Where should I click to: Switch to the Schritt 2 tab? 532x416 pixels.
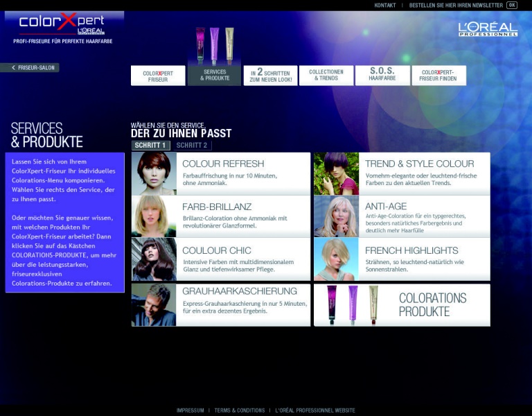coord(192,146)
